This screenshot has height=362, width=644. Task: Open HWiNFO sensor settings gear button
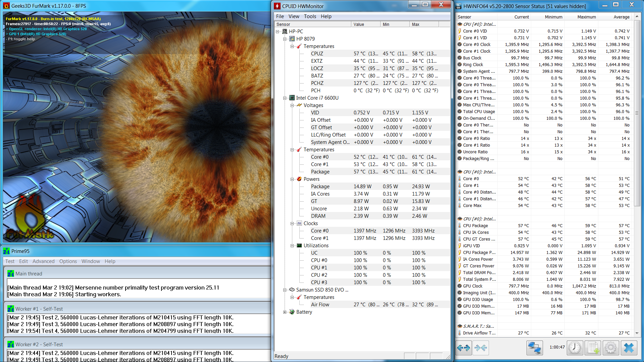pos(611,348)
